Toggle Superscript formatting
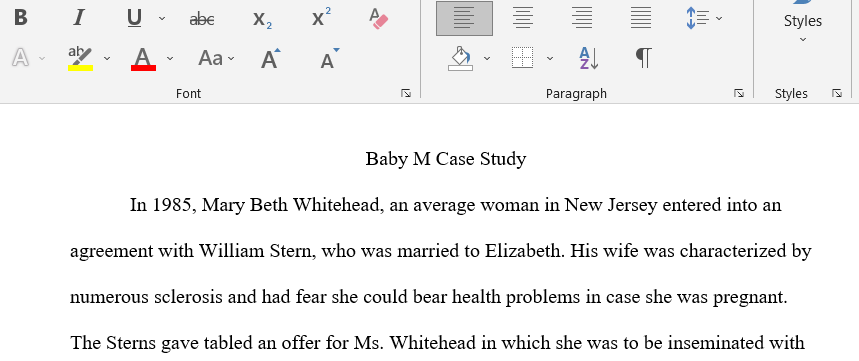859x361 pixels. 321,18
